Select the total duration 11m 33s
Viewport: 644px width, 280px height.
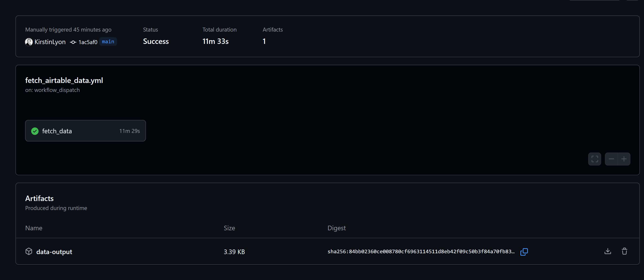click(x=215, y=41)
